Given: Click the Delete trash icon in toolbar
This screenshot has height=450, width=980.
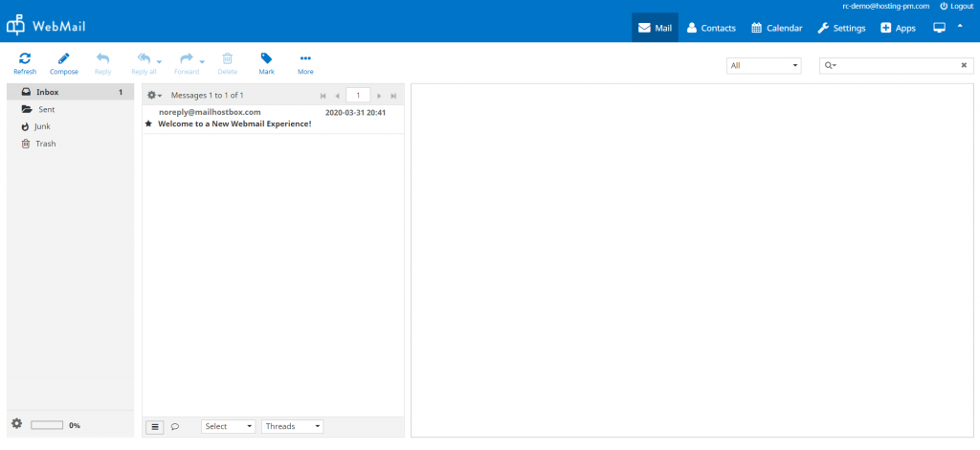Looking at the screenshot, I should (228, 58).
